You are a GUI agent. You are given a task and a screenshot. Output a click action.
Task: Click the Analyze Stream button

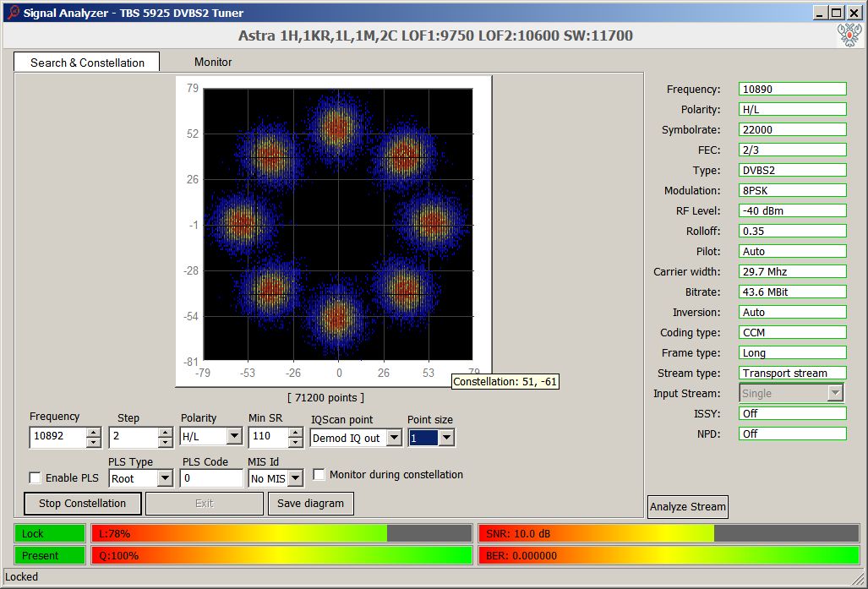point(687,507)
